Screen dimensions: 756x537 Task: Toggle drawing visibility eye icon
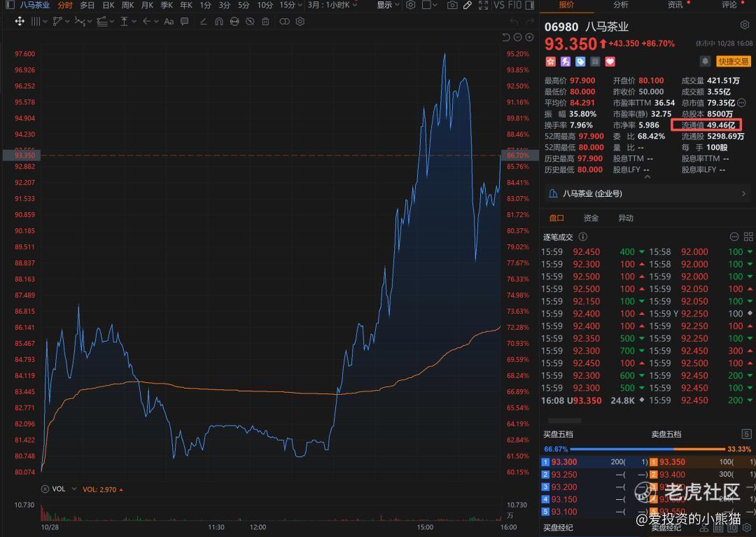pos(250,22)
